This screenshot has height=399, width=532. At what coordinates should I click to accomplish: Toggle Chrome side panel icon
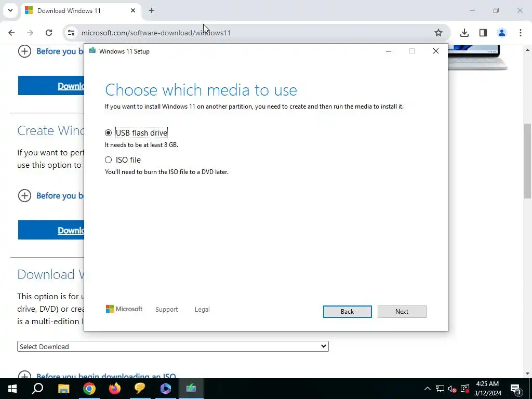(483, 33)
